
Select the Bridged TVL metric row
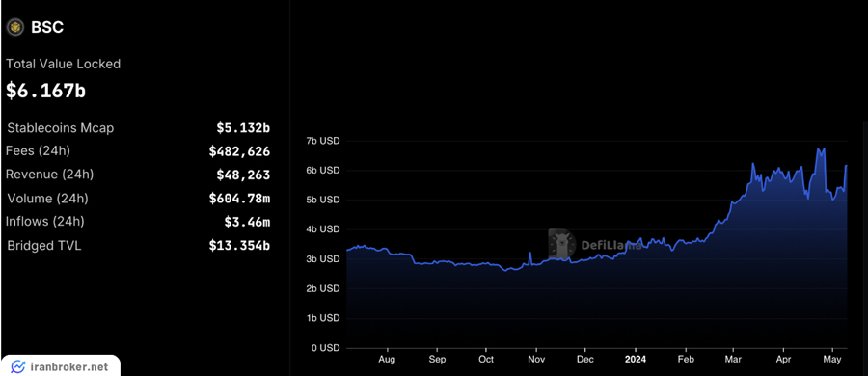pos(138,246)
